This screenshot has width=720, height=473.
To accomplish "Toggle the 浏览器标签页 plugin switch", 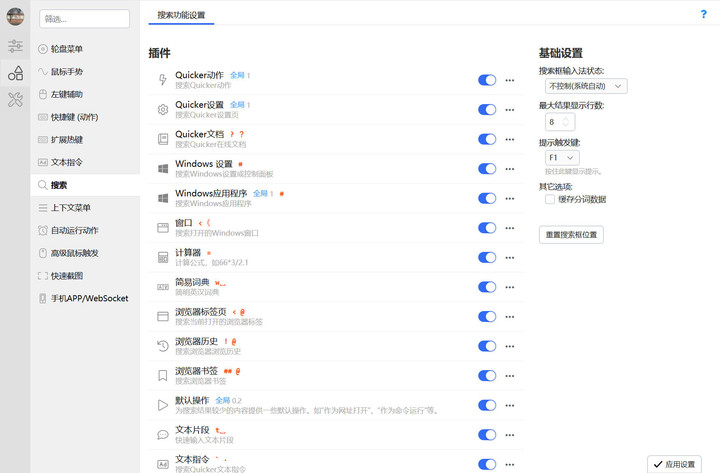I will (x=487, y=316).
